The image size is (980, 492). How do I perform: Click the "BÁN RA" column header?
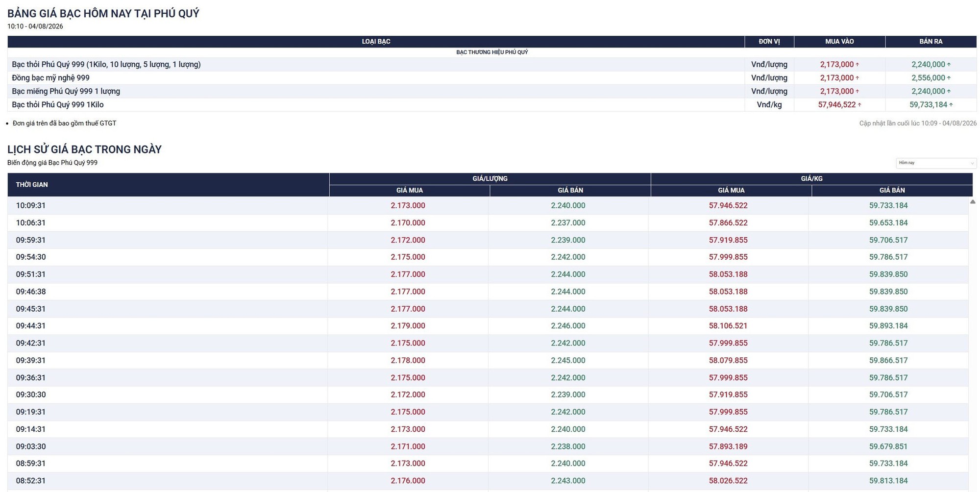point(931,42)
